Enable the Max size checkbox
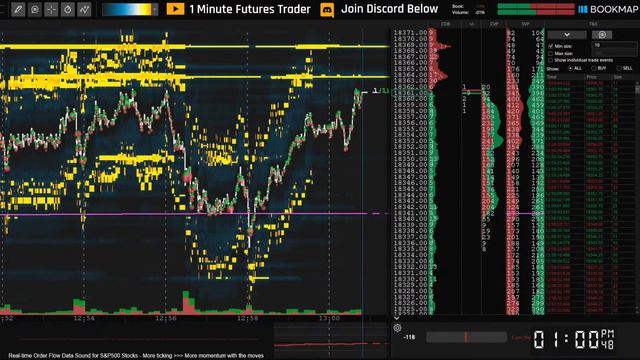This screenshot has height=360, width=640. click(x=551, y=53)
